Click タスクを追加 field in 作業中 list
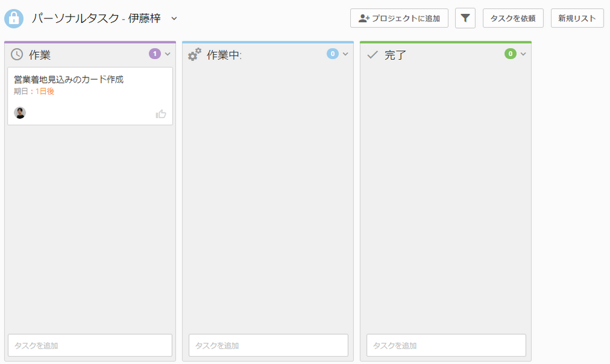This screenshot has width=610, height=364. tap(268, 346)
